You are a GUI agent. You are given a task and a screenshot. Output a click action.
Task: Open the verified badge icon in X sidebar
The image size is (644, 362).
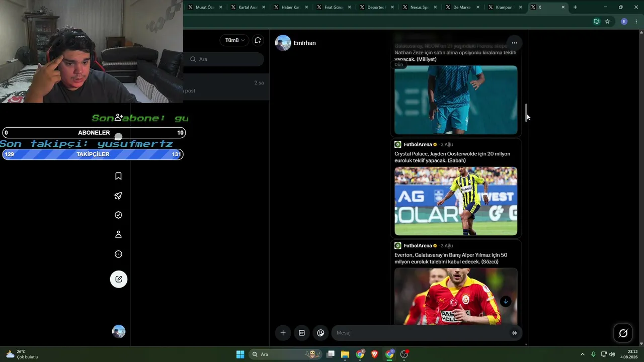click(118, 215)
